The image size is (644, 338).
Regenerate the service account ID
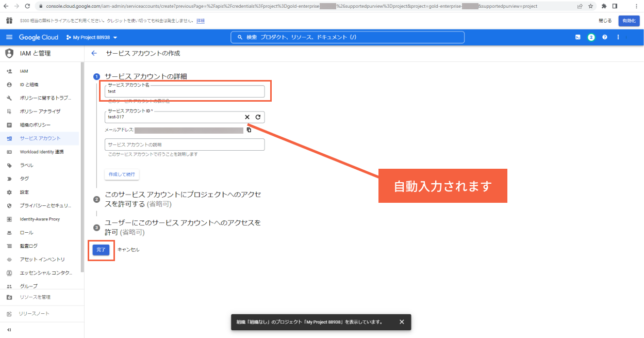258,117
